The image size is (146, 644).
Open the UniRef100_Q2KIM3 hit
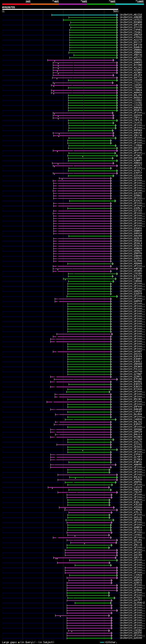(131, 193)
